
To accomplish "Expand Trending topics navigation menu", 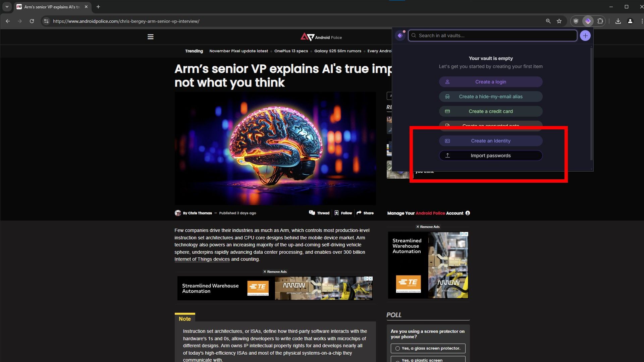I will [194, 51].
